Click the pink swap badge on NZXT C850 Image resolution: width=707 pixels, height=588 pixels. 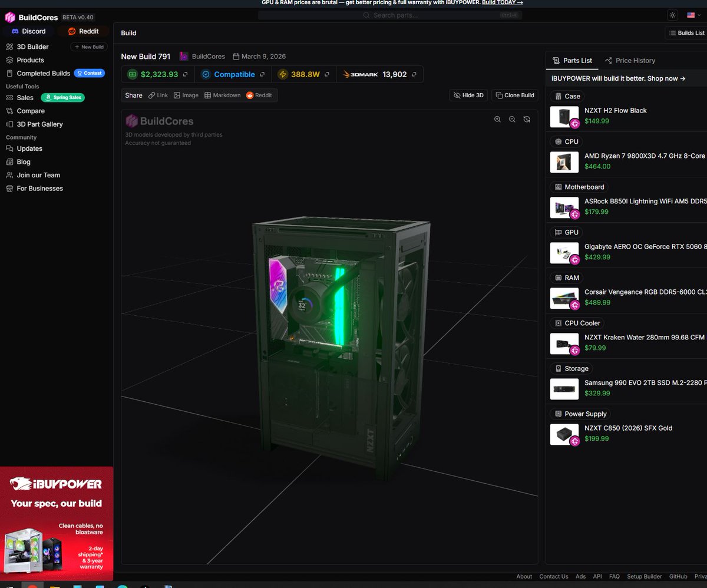(x=574, y=441)
